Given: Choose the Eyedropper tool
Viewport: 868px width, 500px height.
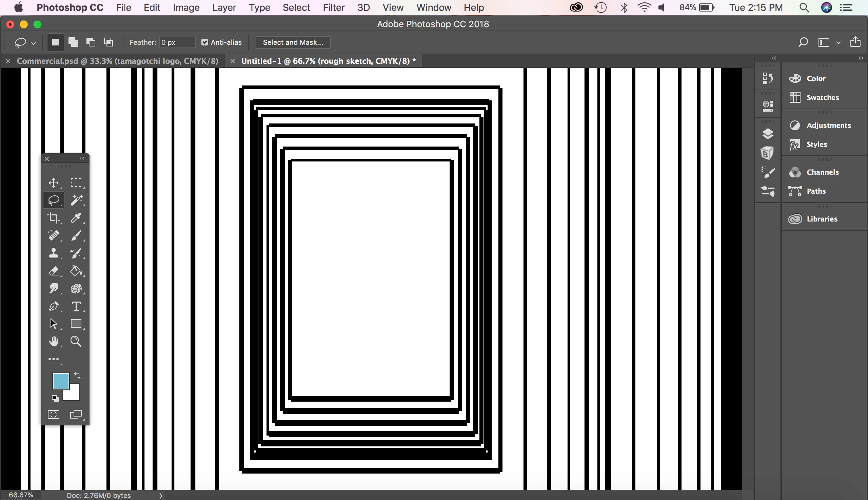Looking at the screenshot, I should click(76, 218).
